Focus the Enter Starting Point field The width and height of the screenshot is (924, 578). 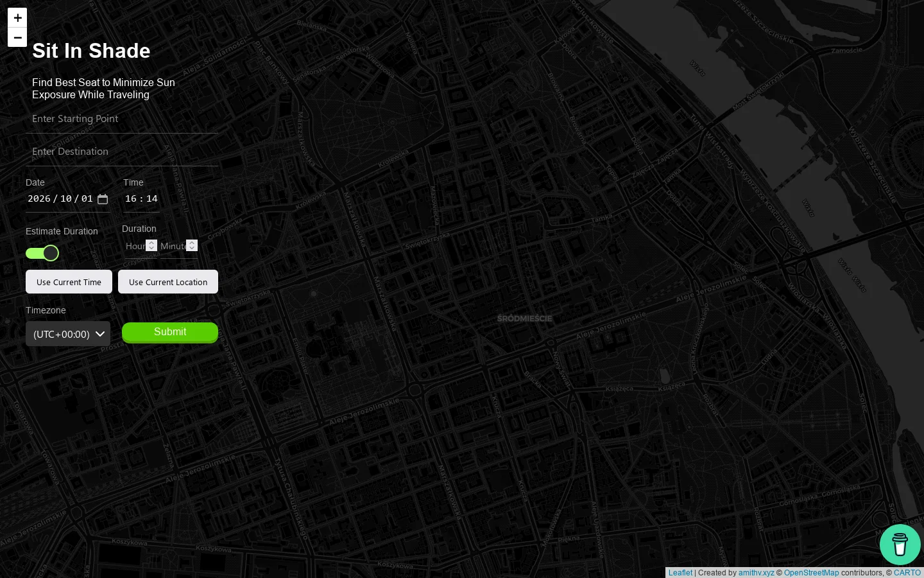tap(122, 119)
